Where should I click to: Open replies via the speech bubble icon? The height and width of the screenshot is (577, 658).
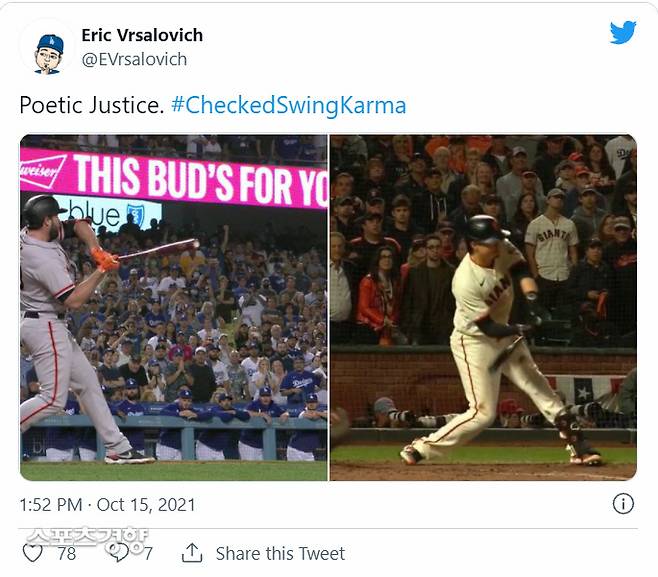point(119,553)
